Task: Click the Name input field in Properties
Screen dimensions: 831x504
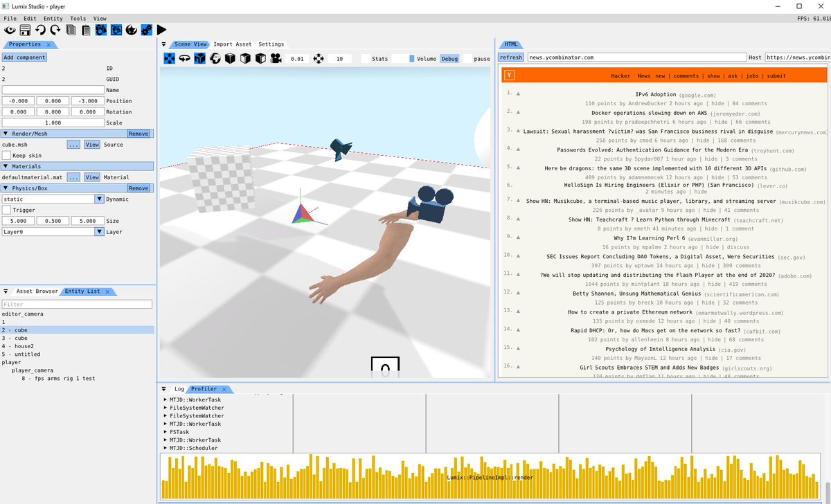Action: [53, 90]
